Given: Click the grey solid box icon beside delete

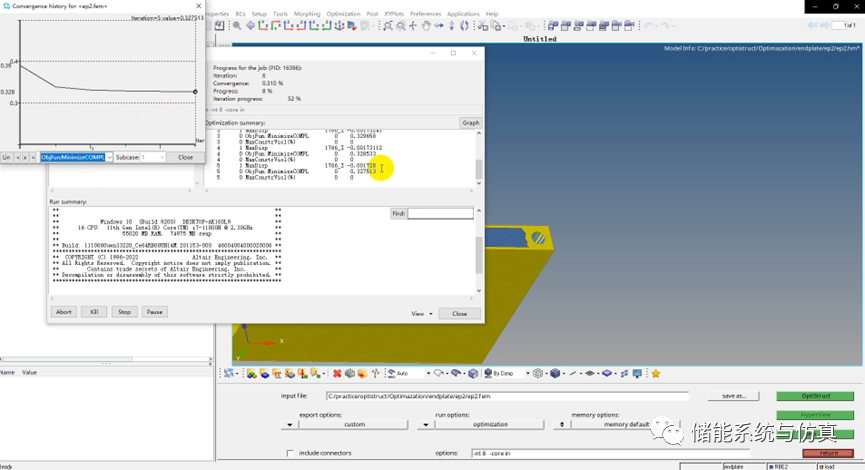Looking at the screenshot, I should coord(350,373).
